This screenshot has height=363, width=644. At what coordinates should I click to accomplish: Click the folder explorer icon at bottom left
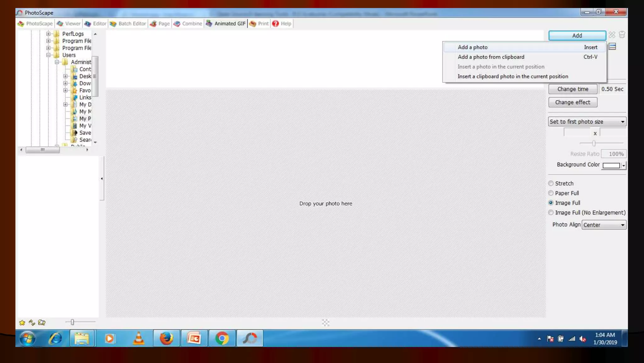42,322
